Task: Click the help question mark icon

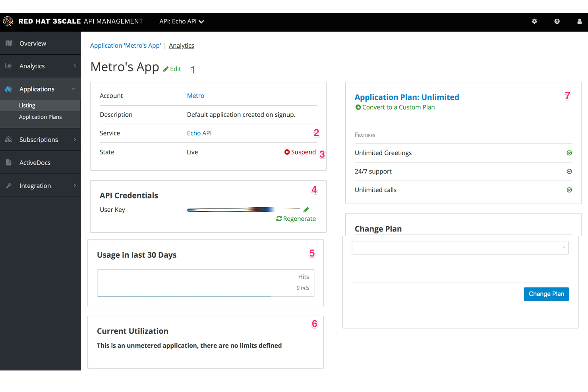Action: click(x=557, y=21)
